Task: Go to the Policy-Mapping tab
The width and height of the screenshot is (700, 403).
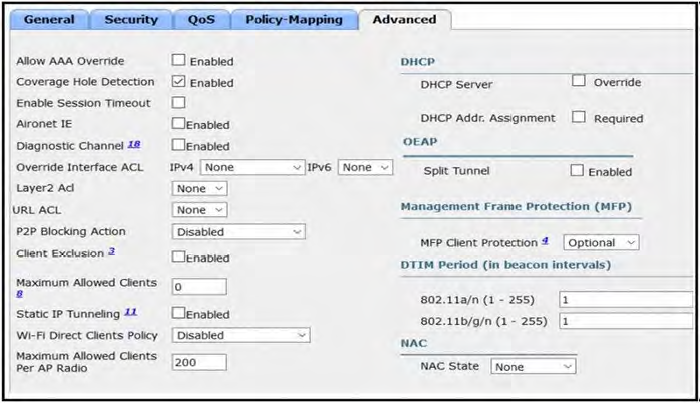Action: pyautogui.click(x=292, y=19)
